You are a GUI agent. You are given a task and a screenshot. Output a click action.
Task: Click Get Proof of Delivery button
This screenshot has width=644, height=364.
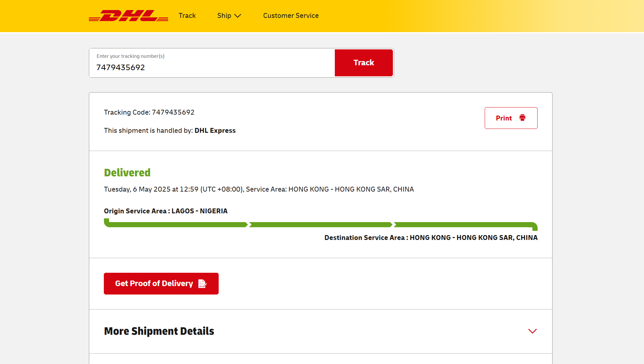point(161,283)
